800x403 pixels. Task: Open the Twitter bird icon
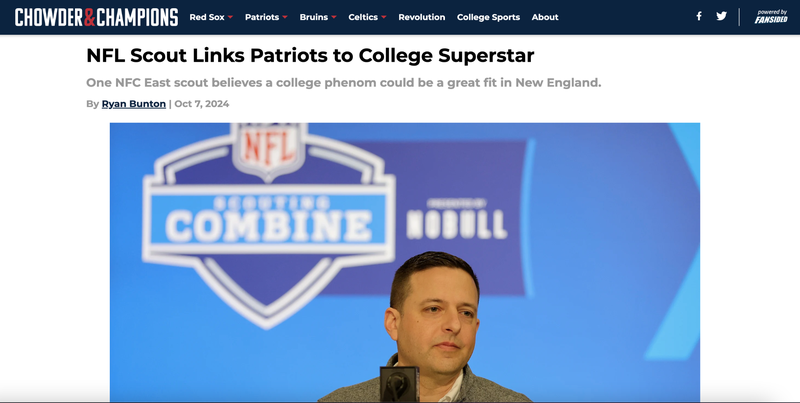pos(721,17)
